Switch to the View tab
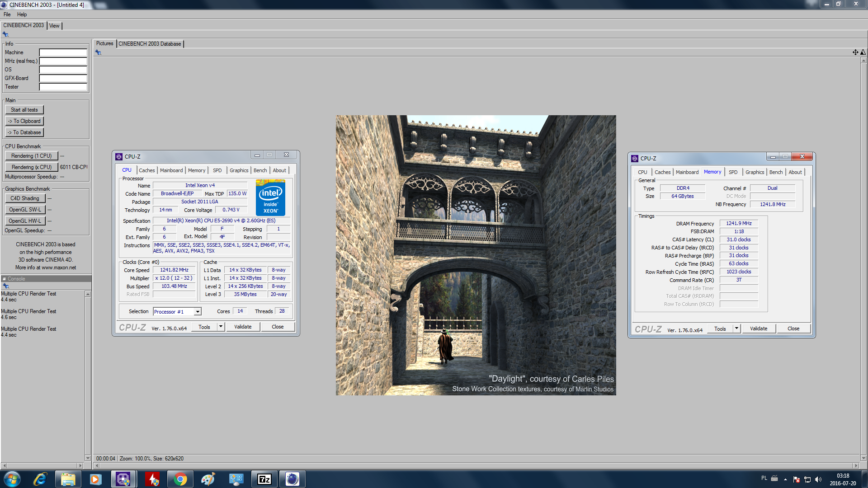The image size is (868, 488). 54,26
